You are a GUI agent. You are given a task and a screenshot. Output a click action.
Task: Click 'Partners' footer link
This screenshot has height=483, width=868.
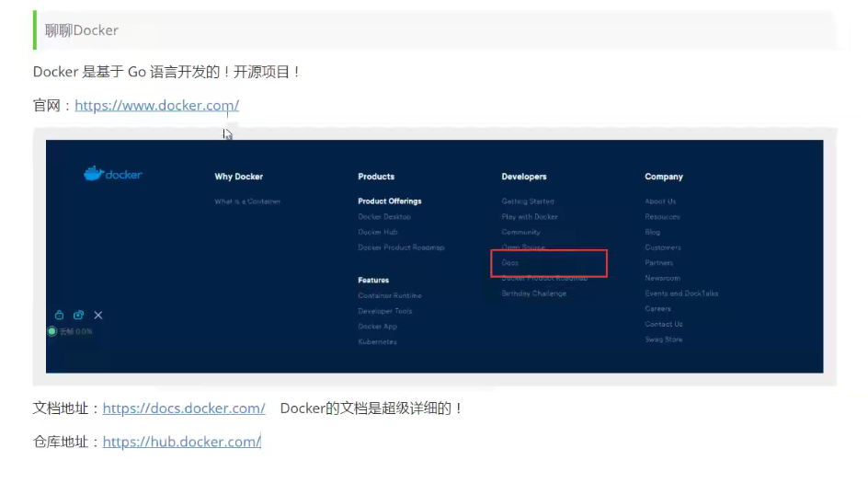658,262
